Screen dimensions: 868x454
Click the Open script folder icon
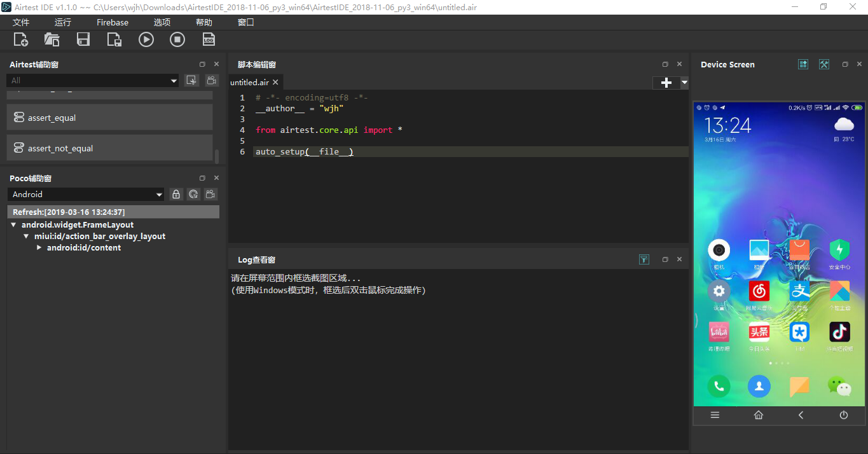click(52, 39)
